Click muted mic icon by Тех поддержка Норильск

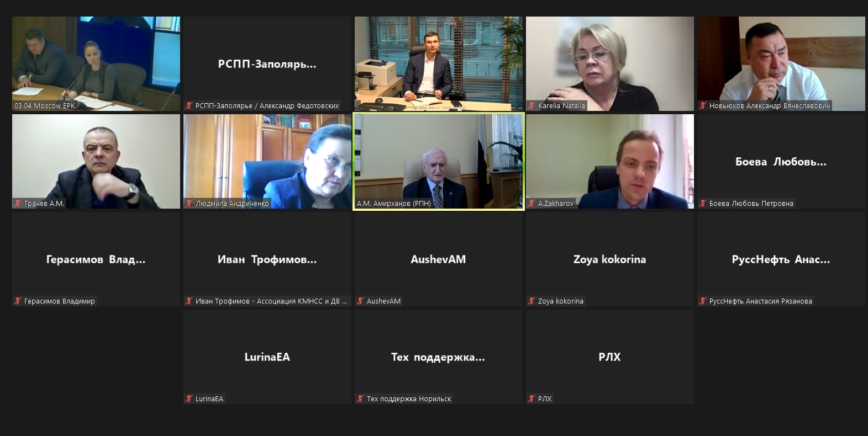tap(360, 399)
